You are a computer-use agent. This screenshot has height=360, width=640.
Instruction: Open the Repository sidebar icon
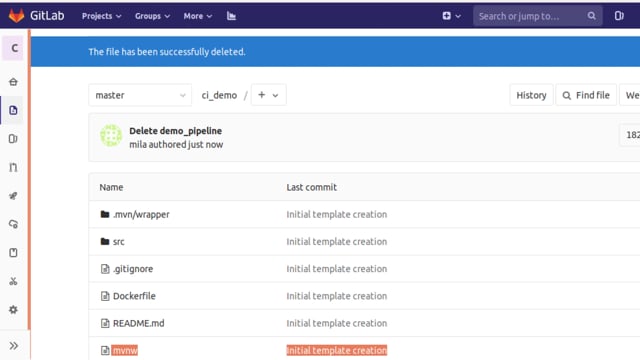(13, 110)
